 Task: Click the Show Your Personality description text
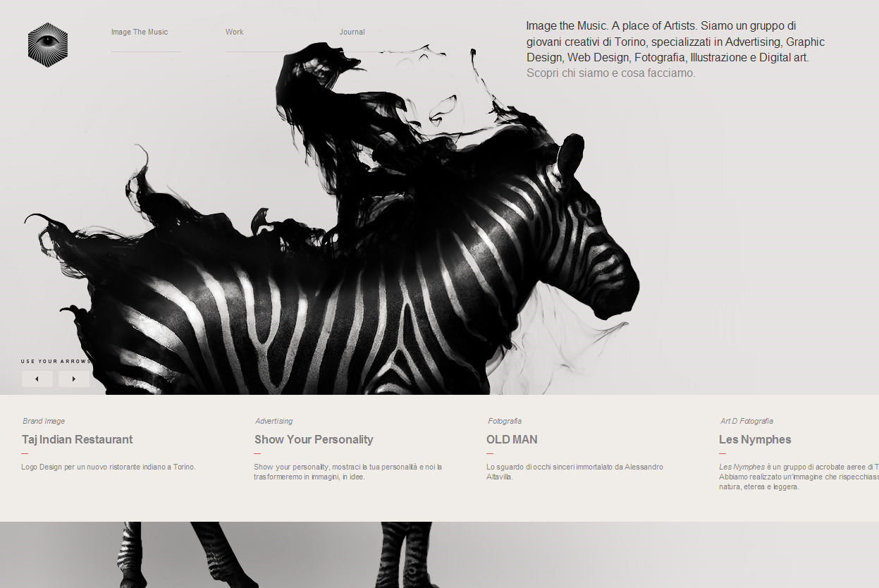348,472
